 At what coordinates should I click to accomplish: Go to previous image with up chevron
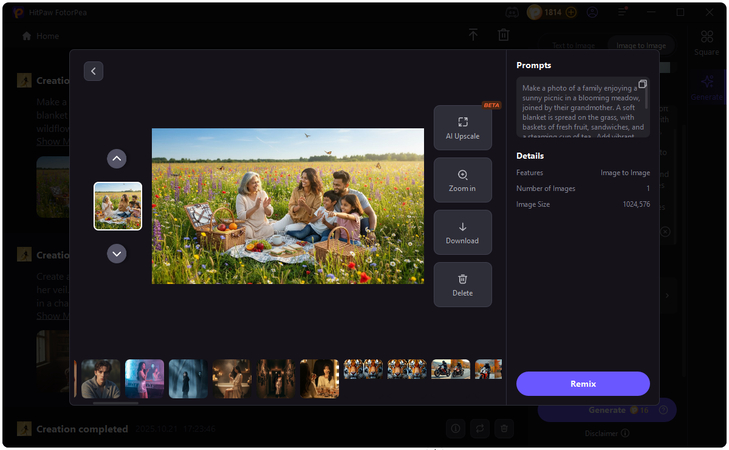[117, 159]
